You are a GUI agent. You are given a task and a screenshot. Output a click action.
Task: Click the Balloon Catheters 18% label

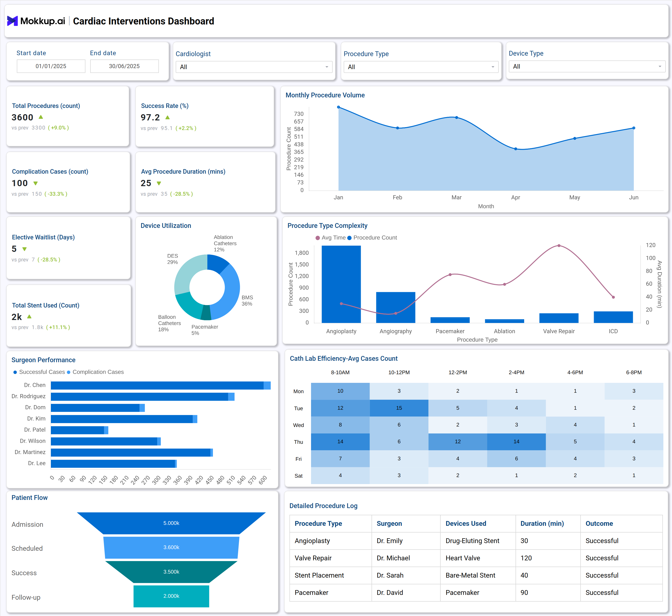click(x=169, y=323)
